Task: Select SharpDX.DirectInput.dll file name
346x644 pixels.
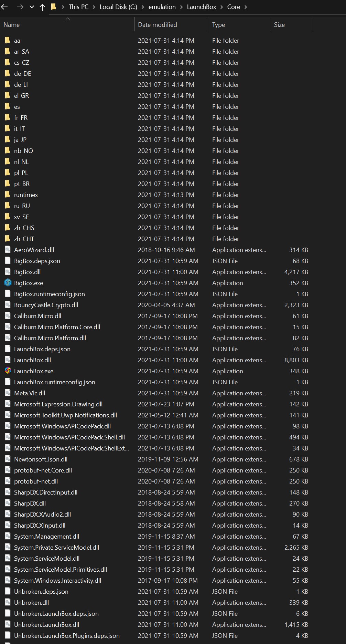Action: [46, 492]
